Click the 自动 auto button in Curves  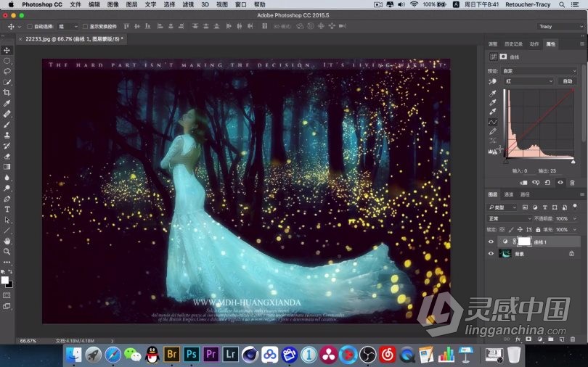(568, 81)
